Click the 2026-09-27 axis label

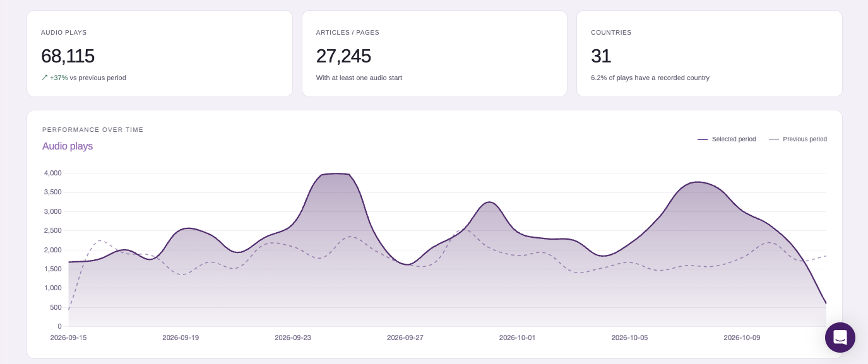click(405, 338)
